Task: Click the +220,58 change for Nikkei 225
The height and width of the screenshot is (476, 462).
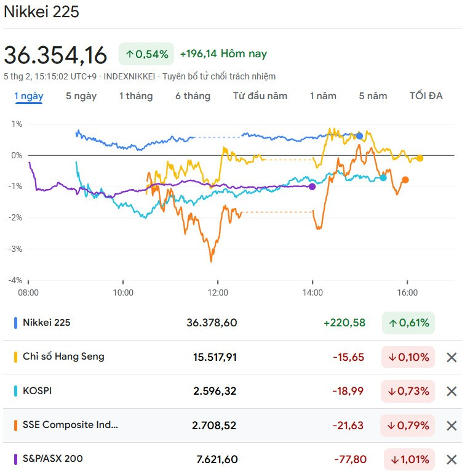Action: pos(345,323)
